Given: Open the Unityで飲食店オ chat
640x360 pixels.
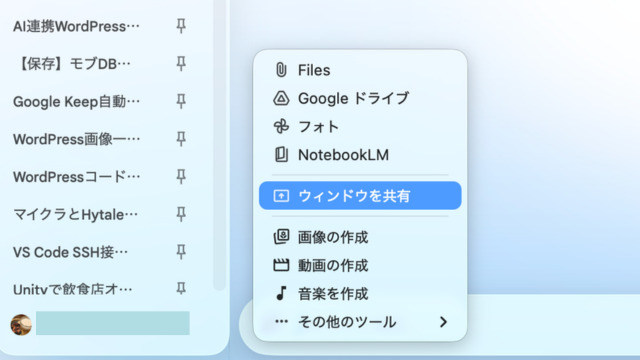Looking at the screenshot, I should point(73,289).
